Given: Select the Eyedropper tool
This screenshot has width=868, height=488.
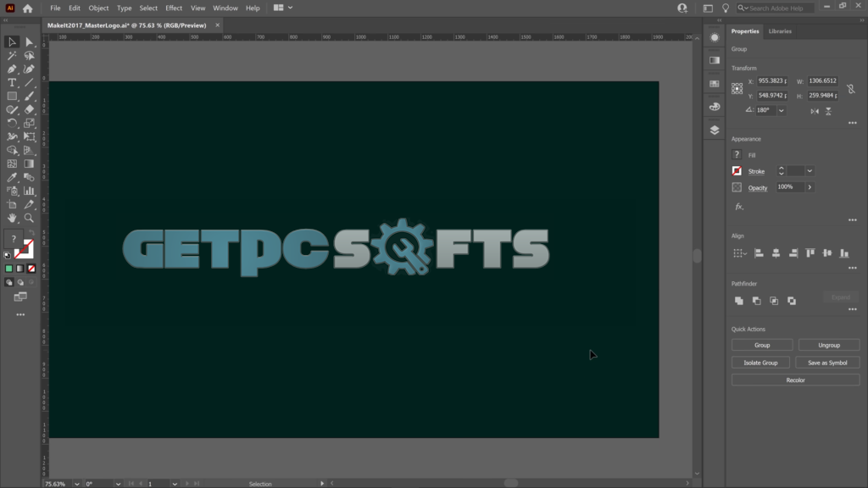Looking at the screenshot, I should pos(12,178).
